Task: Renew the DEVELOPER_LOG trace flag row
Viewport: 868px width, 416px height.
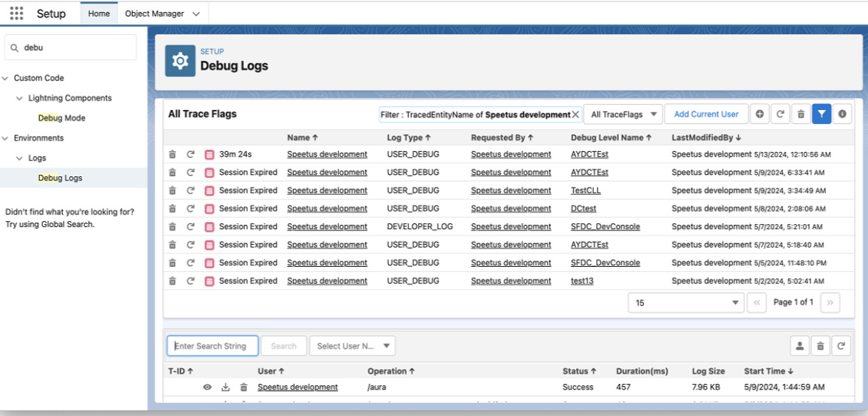Action: (x=191, y=227)
